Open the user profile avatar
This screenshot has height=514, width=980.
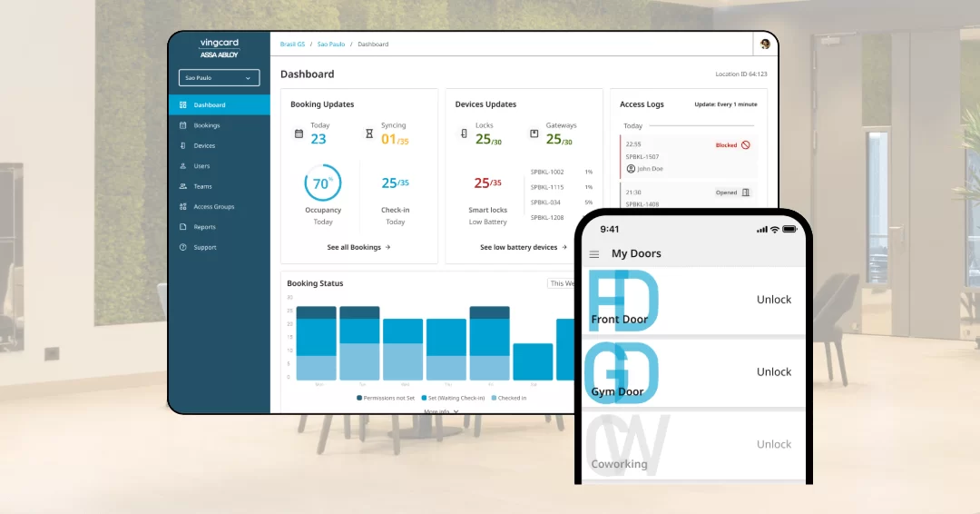[765, 44]
